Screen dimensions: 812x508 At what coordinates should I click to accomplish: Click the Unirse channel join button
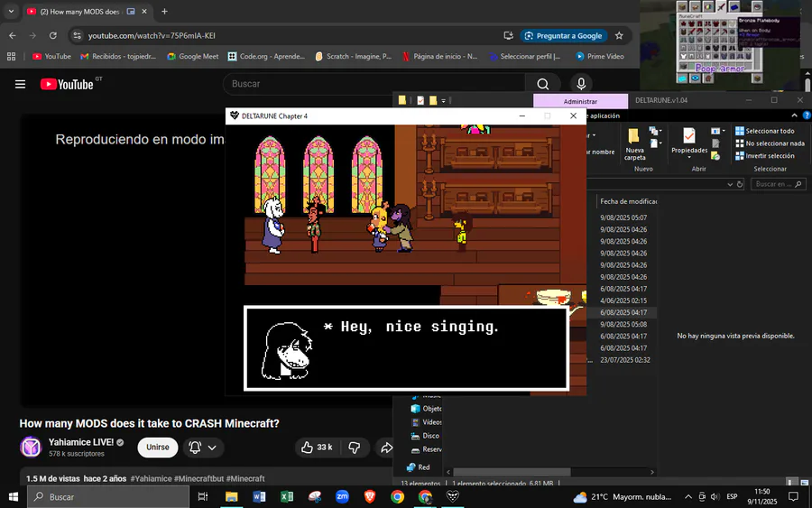(x=157, y=448)
